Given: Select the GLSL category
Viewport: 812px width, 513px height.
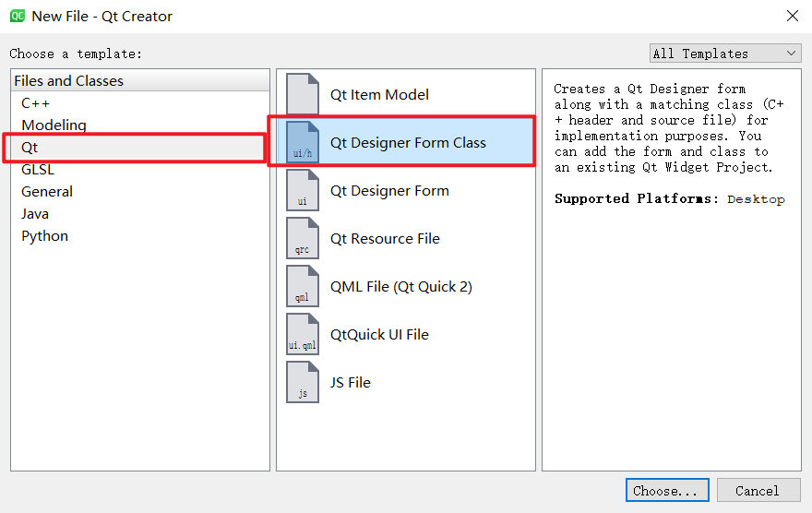Looking at the screenshot, I should pos(140,170).
